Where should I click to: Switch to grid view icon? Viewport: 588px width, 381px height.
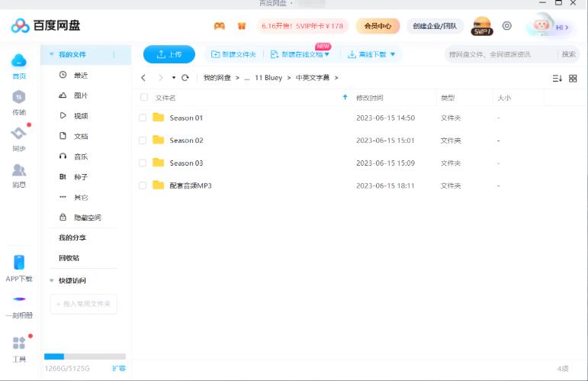[573, 79]
